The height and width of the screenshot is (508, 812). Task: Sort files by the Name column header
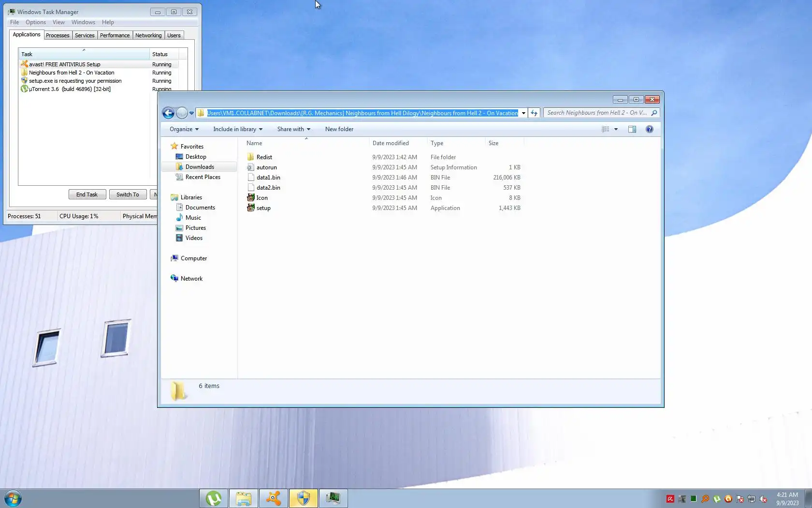(x=306, y=143)
